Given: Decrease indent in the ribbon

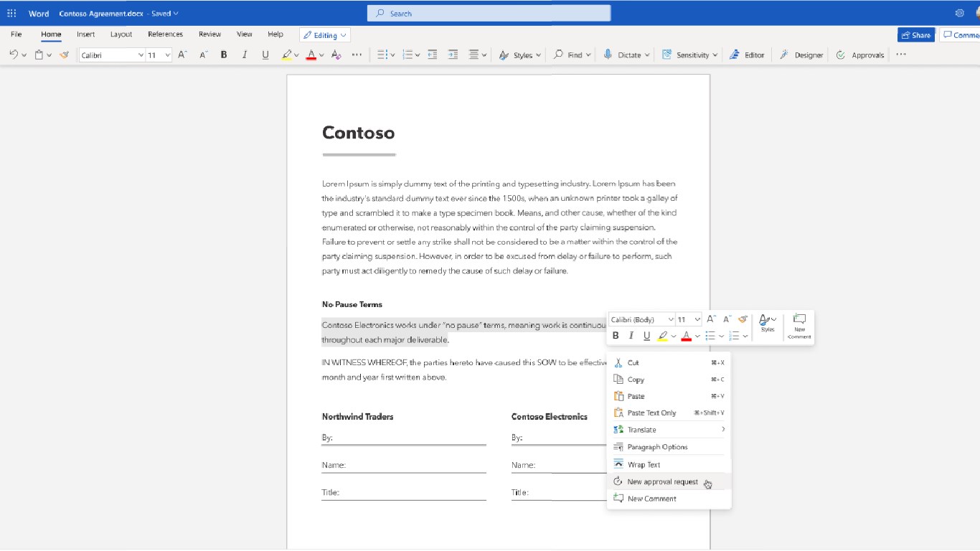Looking at the screenshot, I should (432, 55).
